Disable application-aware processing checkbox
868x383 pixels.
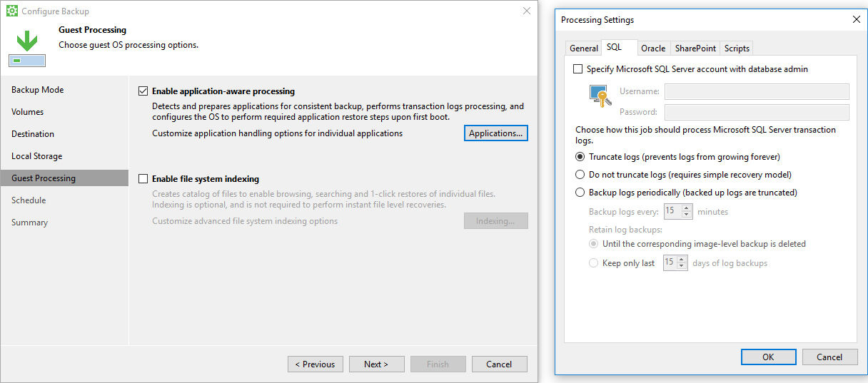tap(143, 91)
